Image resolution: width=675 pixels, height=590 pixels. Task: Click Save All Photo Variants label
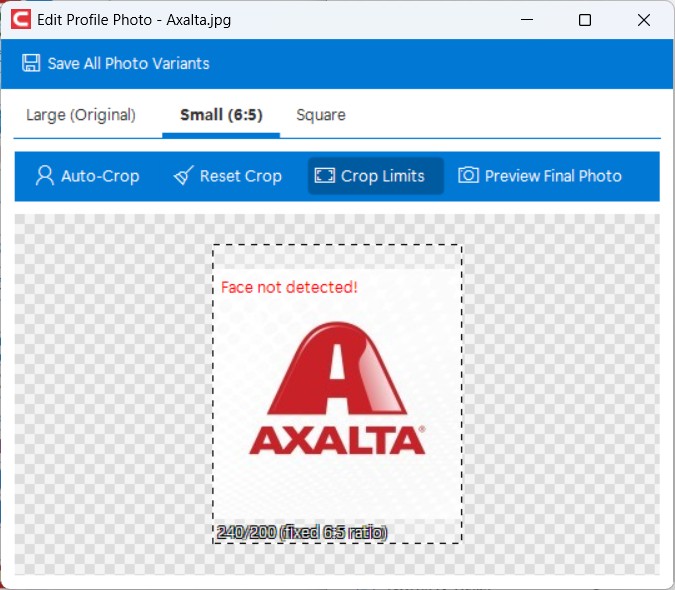point(128,64)
